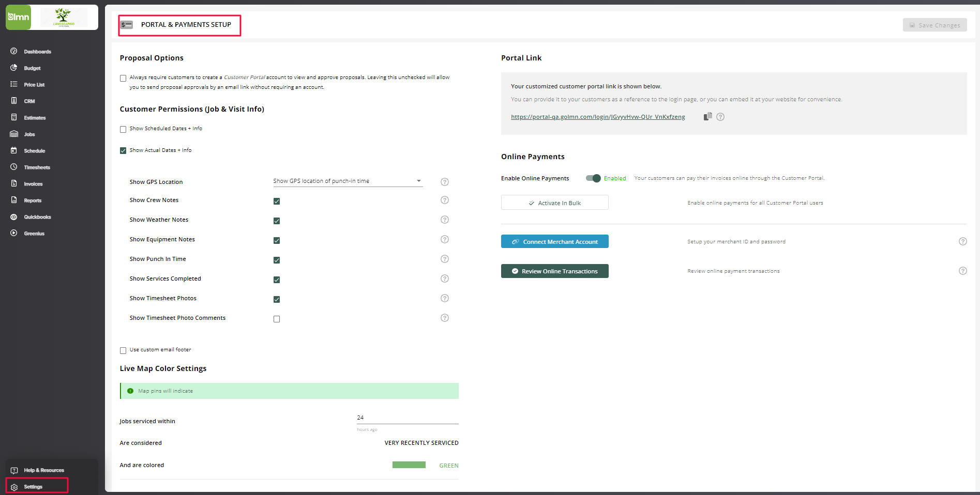The width and height of the screenshot is (980, 495).
Task: Click the help icon for Show Services Completed
Action: click(x=444, y=279)
